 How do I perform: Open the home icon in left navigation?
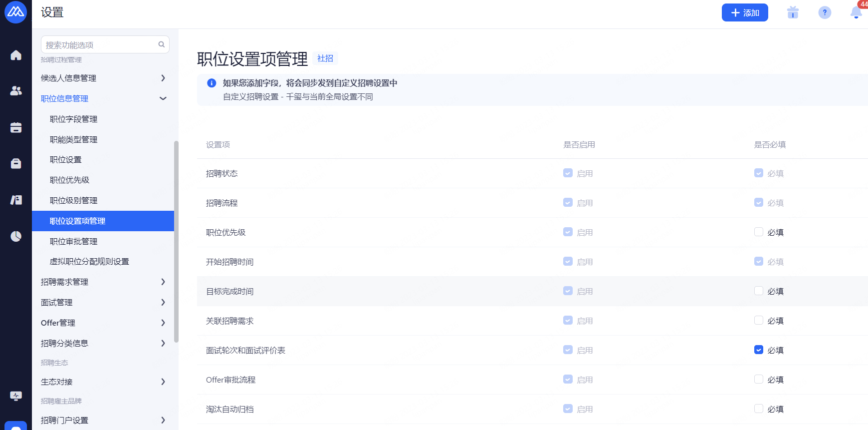[x=16, y=55]
